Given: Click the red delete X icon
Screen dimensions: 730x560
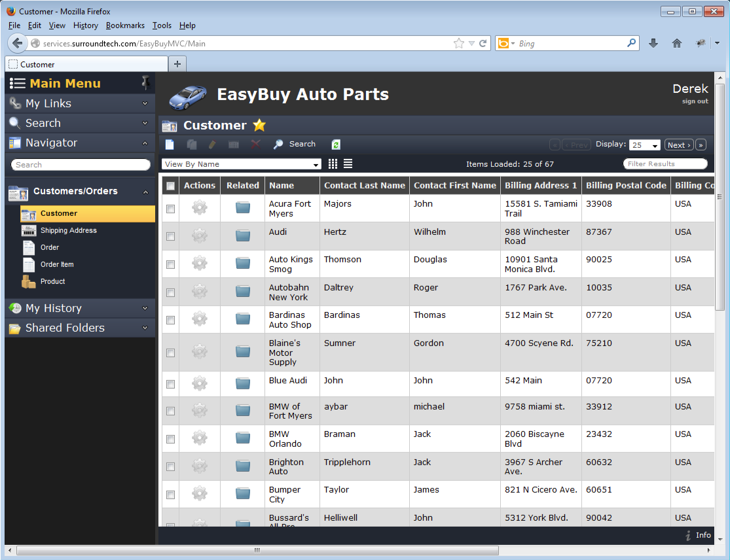Looking at the screenshot, I should coord(255,144).
